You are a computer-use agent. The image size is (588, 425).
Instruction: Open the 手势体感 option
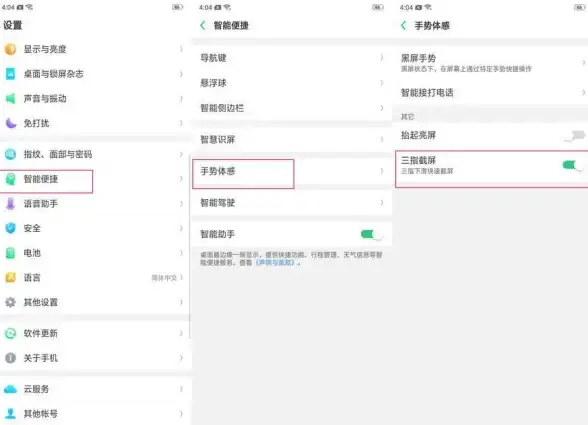(x=292, y=171)
